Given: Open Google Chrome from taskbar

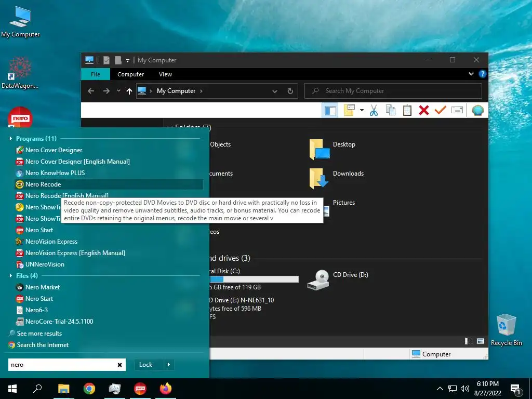Looking at the screenshot, I should [x=89, y=389].
